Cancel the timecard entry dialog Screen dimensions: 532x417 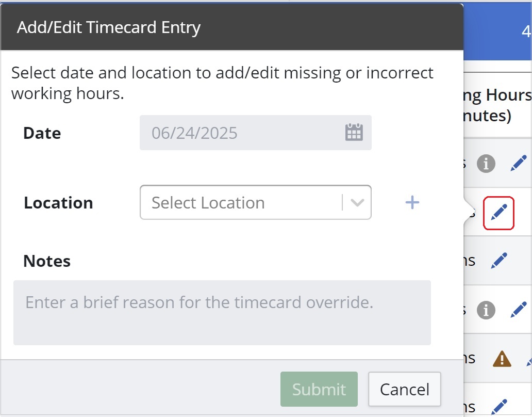405,389
